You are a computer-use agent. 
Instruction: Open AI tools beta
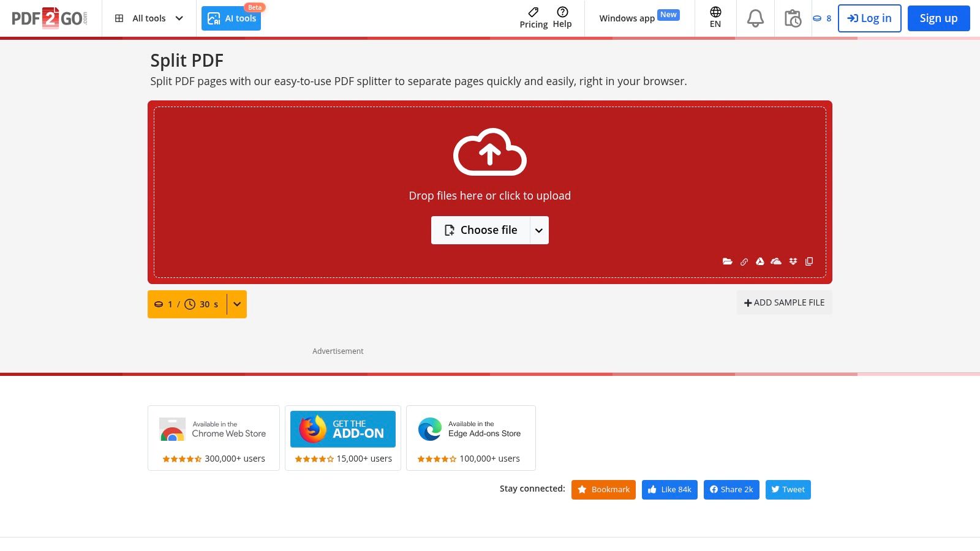[x=232, y=18]
